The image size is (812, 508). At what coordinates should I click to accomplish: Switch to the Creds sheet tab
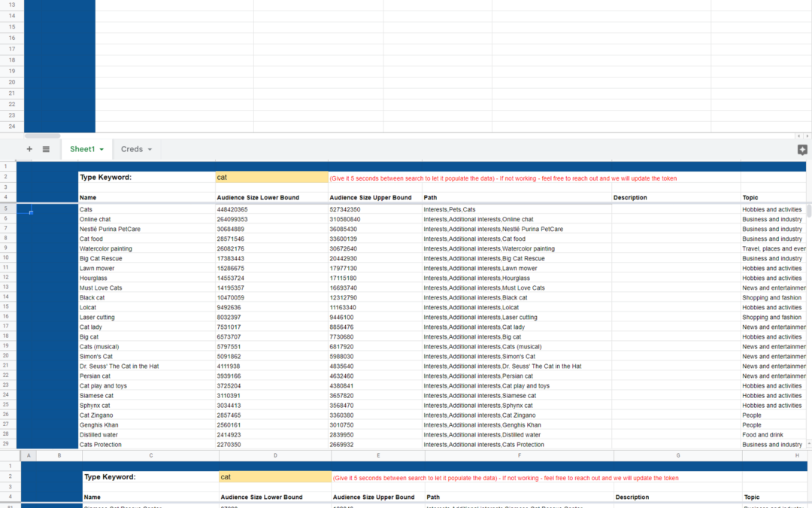click(132, 149)
